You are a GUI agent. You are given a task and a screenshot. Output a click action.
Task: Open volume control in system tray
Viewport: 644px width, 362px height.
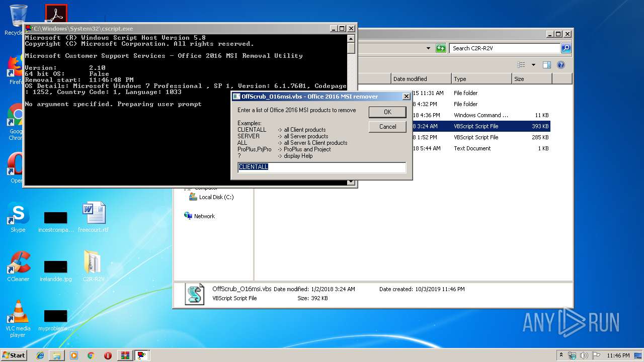[x=584, y=355]
